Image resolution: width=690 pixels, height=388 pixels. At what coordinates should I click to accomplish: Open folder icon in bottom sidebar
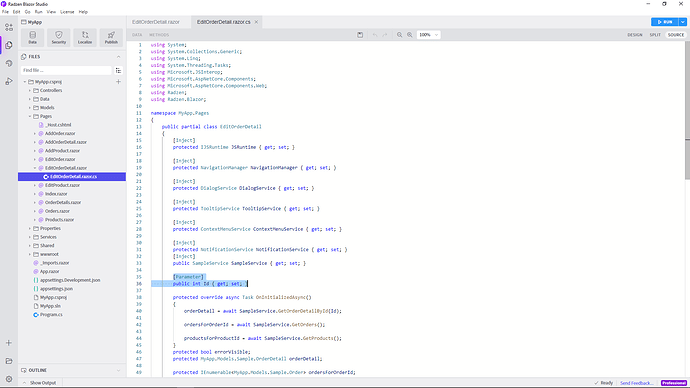tap(9, 361)
